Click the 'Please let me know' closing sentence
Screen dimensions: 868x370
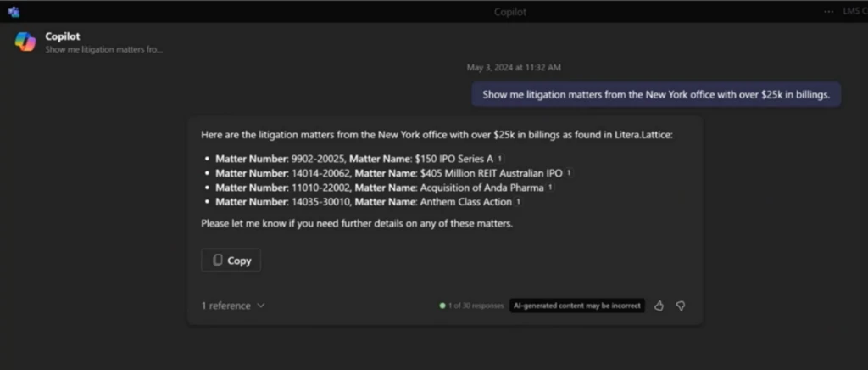point(357,224)
